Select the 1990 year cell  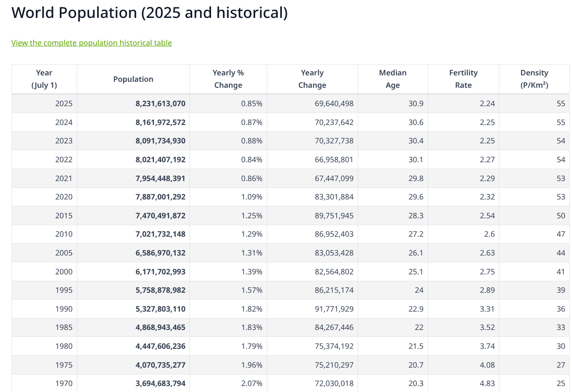click(x=44, y=309)
